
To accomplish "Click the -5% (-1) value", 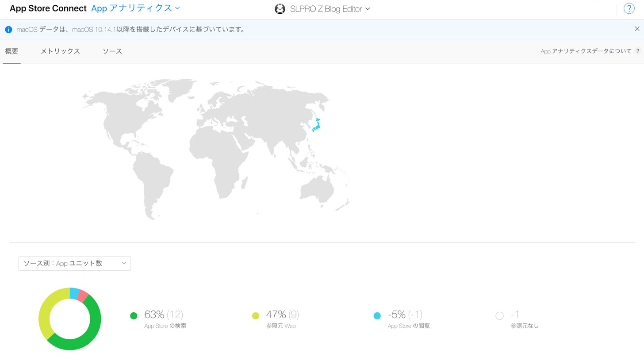I will 405,315.
